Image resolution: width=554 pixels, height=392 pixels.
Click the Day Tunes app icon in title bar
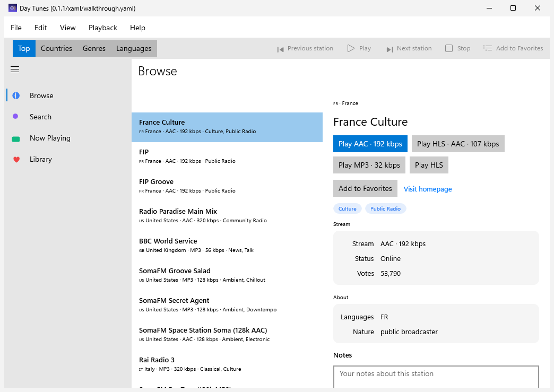pyautogui.click(x=13, y=8)
